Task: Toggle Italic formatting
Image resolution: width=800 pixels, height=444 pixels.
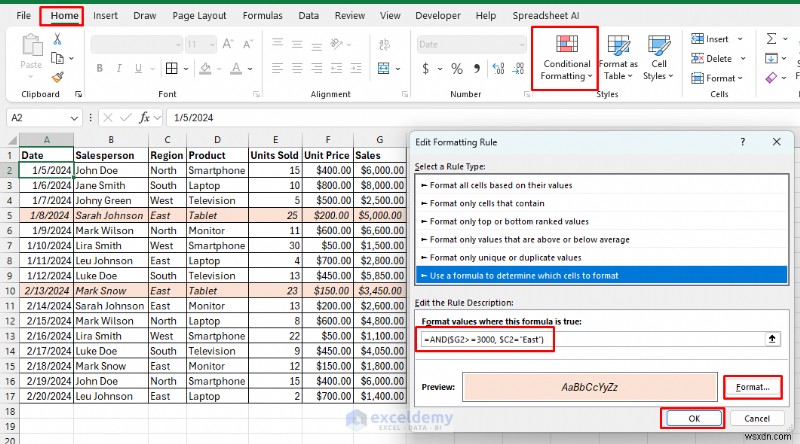Action: coord(119,68)
